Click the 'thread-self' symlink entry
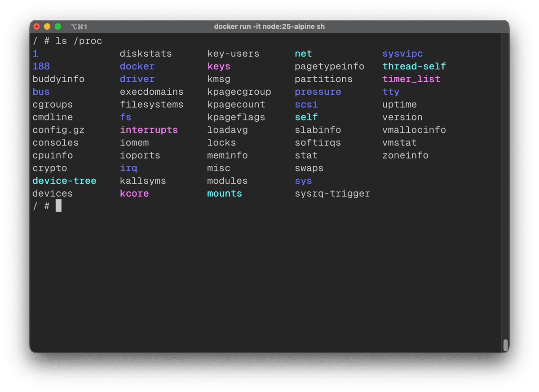This screenshot has width=539, height=392. point(414,66)
